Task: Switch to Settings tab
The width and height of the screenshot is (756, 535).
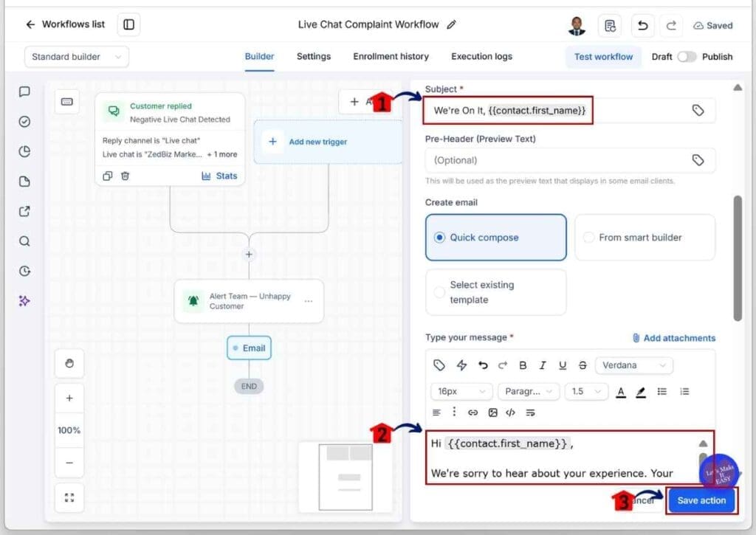Action: (x=313, y=56)
